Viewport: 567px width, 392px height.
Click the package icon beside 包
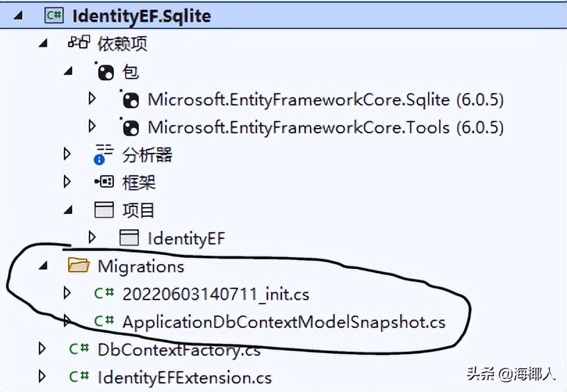tap(104, 71)
